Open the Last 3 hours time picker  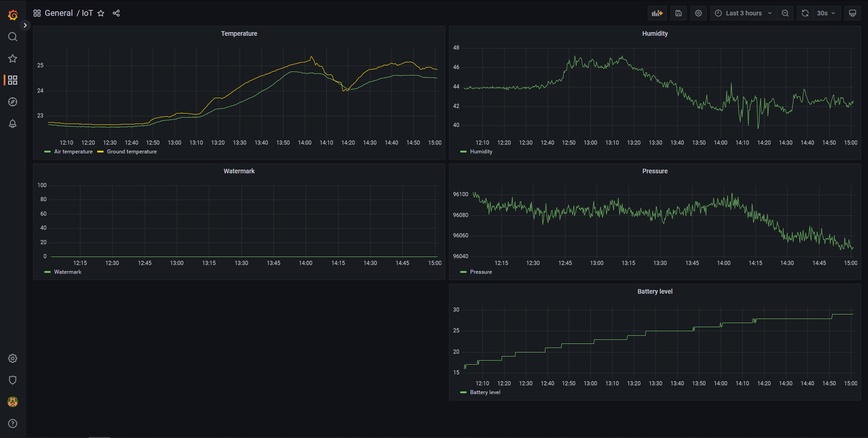coord(744,13)
